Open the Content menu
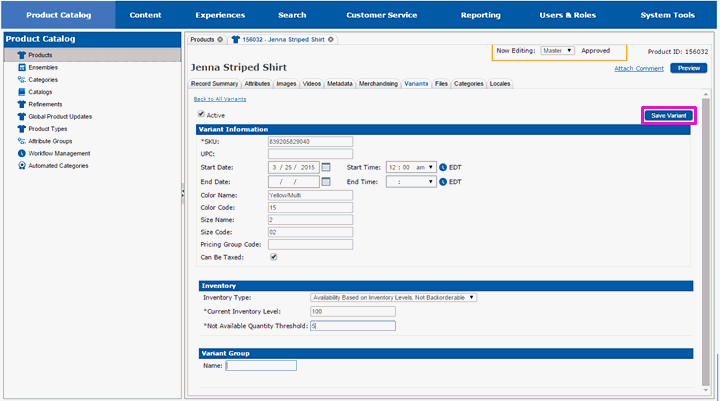 click(145, 15)
